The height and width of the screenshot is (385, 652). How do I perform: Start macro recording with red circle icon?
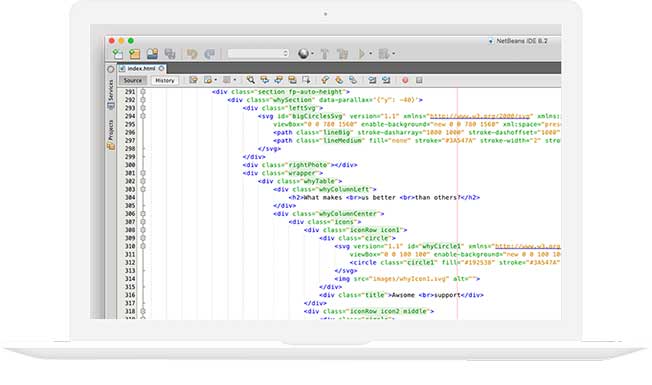point(405,80)
